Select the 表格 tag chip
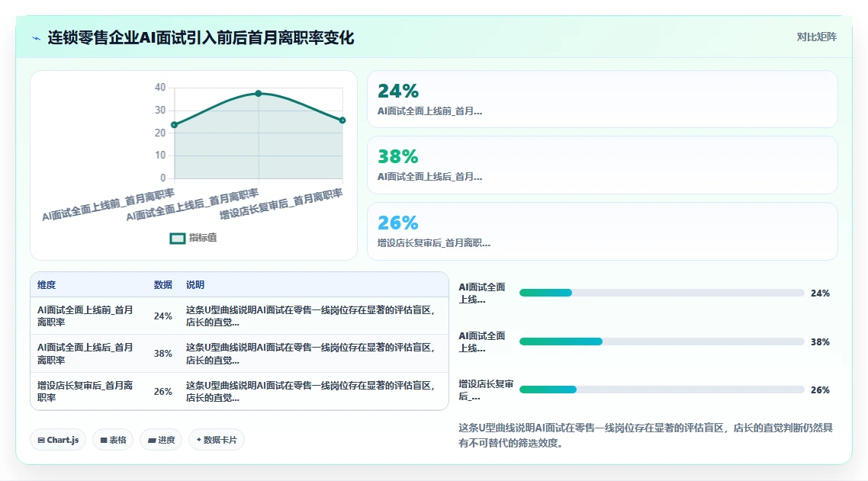Image resolution: width=868 pixels, height=481 pixels. click(113, 440)
